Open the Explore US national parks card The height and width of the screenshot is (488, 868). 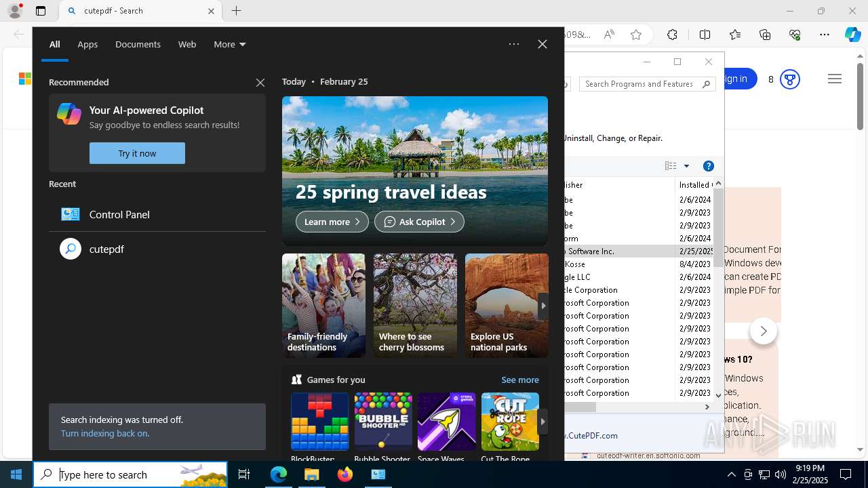pyautogui.click(x=507, y=306)
